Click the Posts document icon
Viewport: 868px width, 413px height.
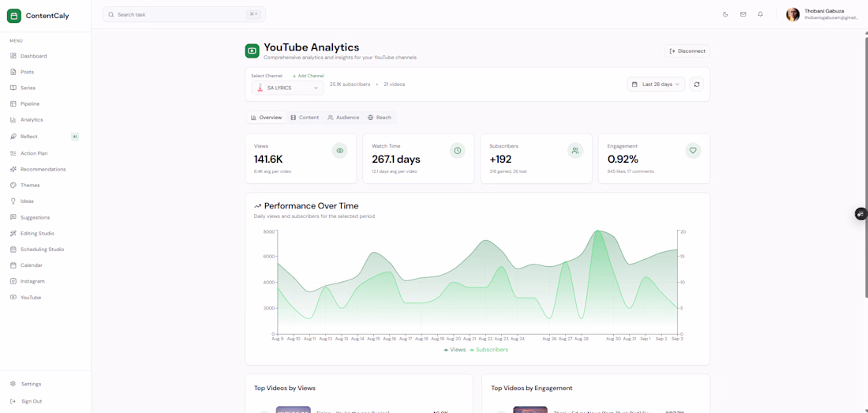coord(13,72)
